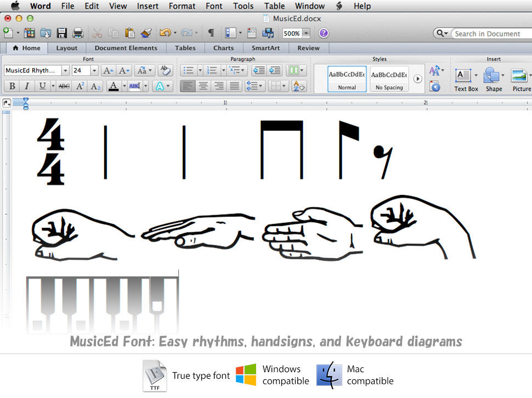
Task: Click the Save icon
Action: coord(62,32)
